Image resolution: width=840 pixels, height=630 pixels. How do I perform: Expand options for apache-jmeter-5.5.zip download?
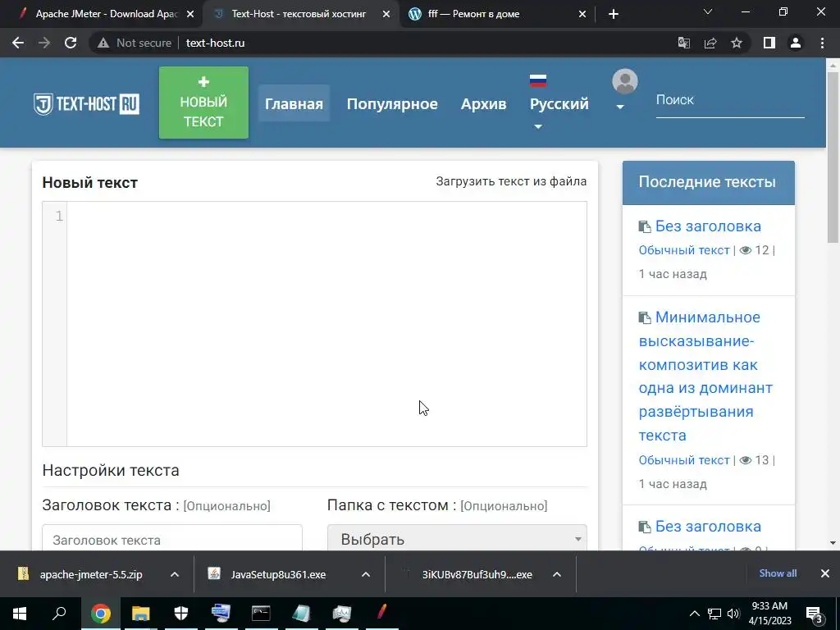click(x=174, y=574)
